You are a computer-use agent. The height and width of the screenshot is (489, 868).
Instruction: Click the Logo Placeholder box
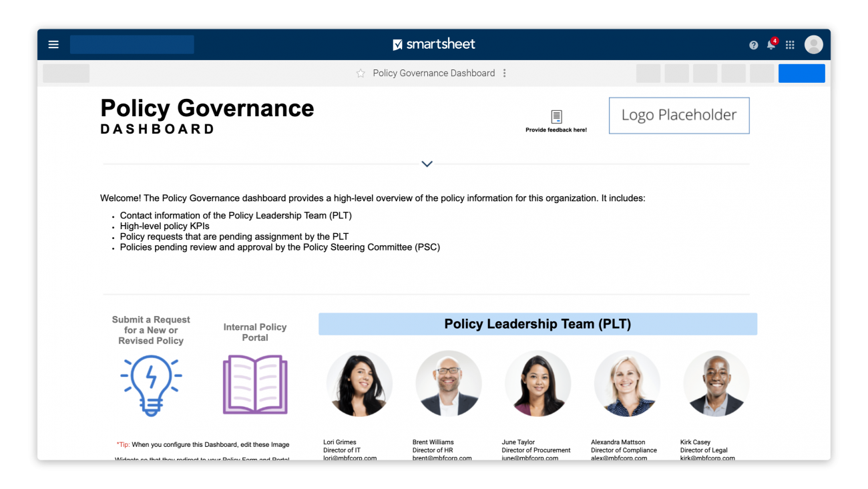pos(679,115)
